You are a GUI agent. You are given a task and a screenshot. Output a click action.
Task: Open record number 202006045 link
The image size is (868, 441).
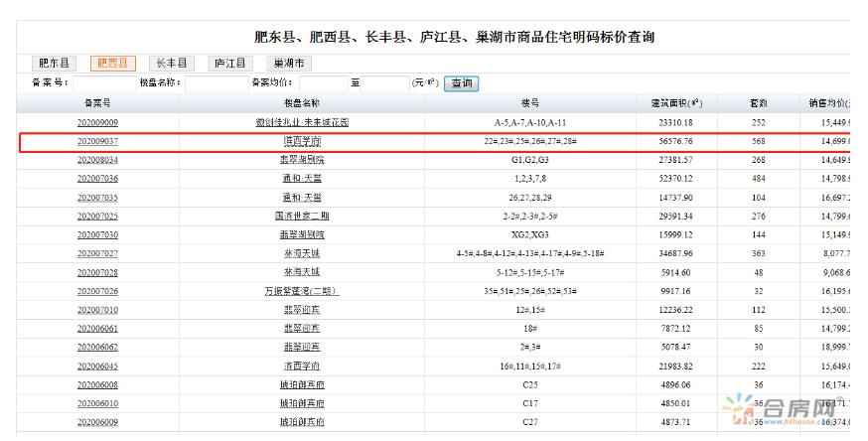pyautogui.click(x=97, y=366)
